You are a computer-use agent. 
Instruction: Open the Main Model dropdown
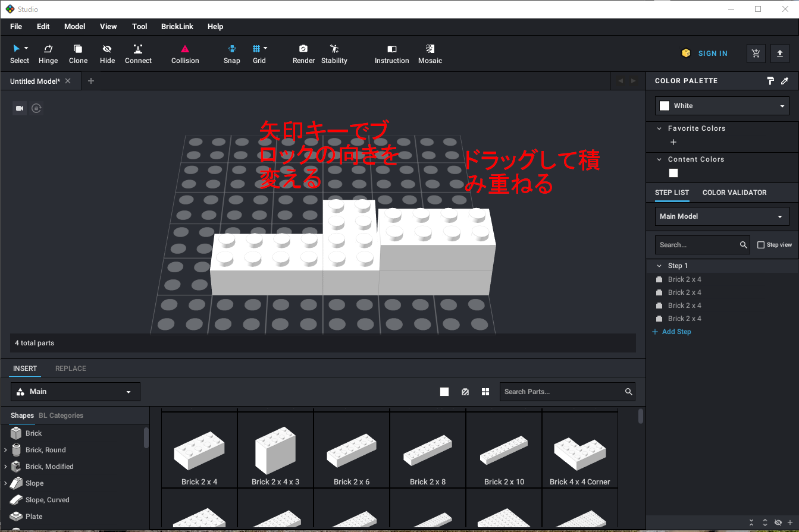(722, 216)
